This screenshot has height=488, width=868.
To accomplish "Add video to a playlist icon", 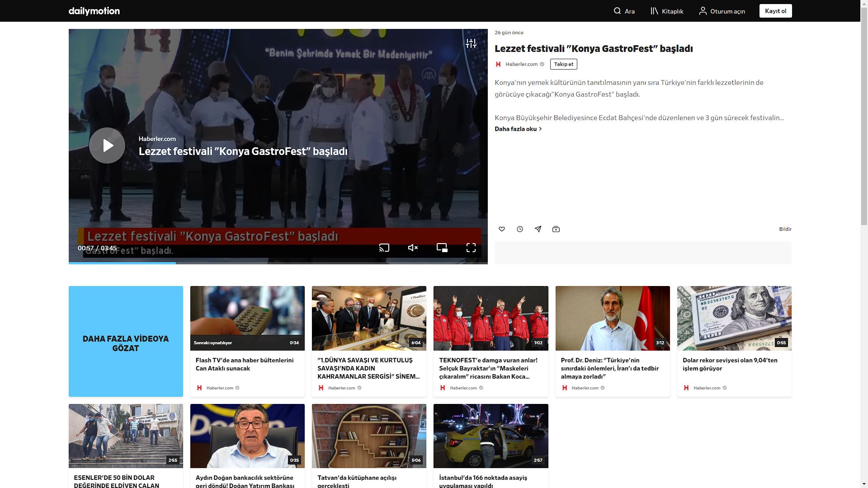I will (556, 229).
